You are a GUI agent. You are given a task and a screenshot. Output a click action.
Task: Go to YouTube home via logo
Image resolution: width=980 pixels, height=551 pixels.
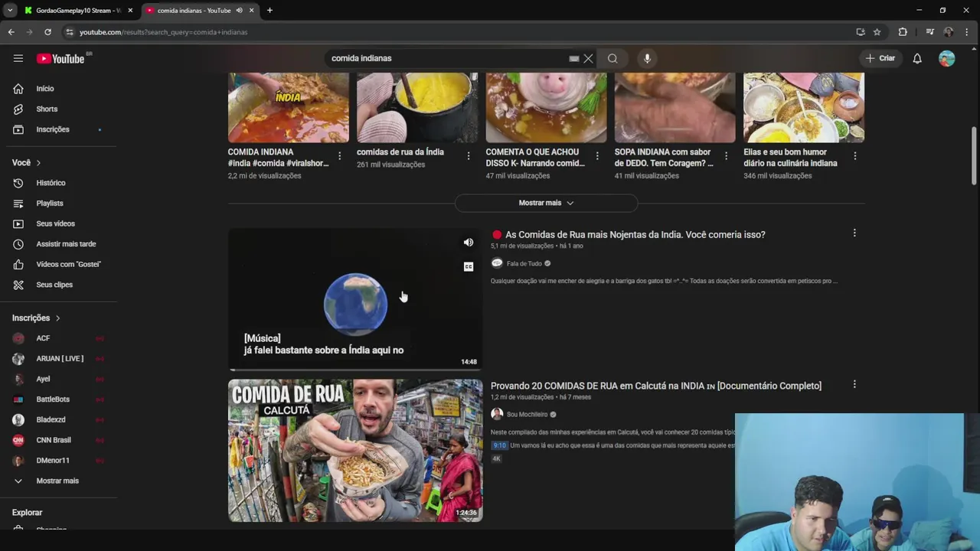[60, 59]
